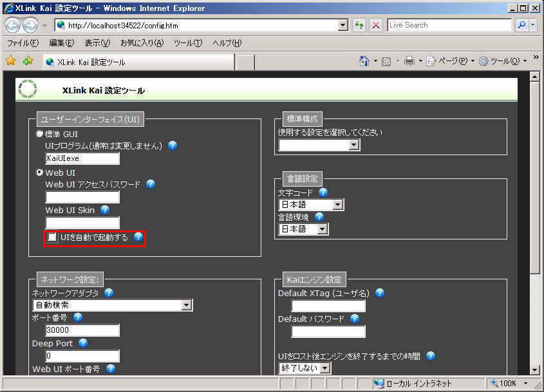
Task: Select the Web UI radio button
Action: 39,173
